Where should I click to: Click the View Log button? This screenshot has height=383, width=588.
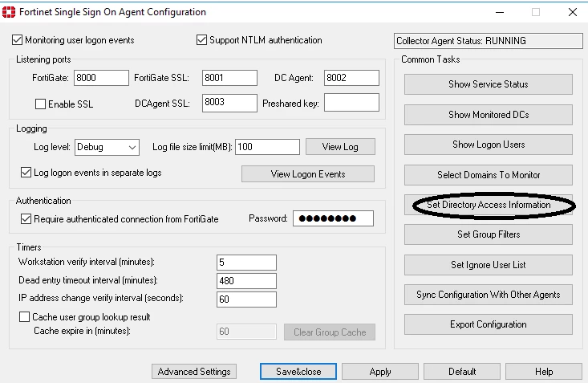point(340,147)
